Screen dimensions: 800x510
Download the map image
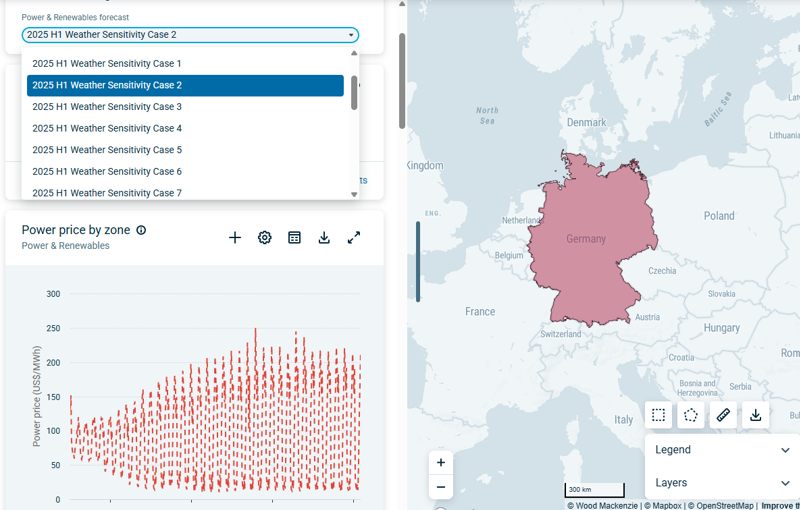756,415
